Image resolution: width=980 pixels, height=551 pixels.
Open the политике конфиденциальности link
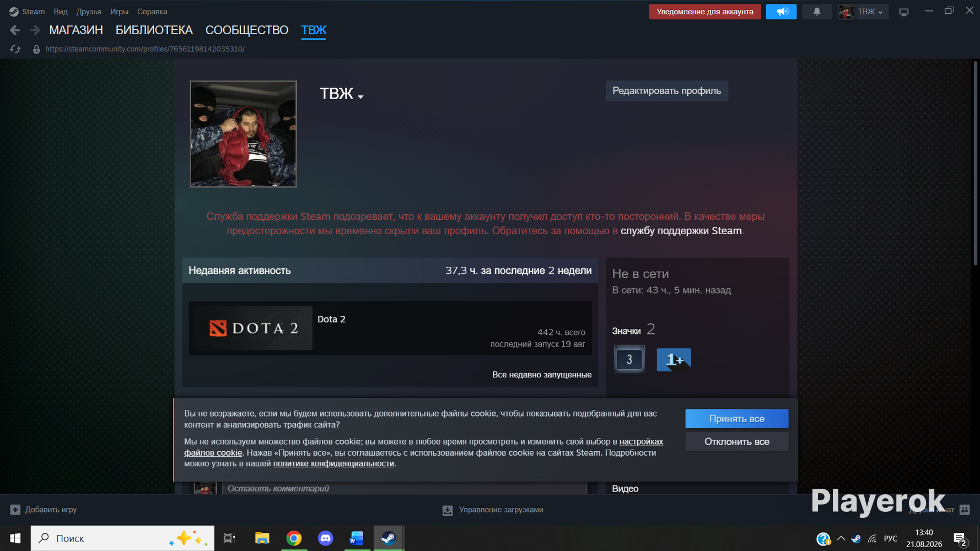[x=334, y=464]
